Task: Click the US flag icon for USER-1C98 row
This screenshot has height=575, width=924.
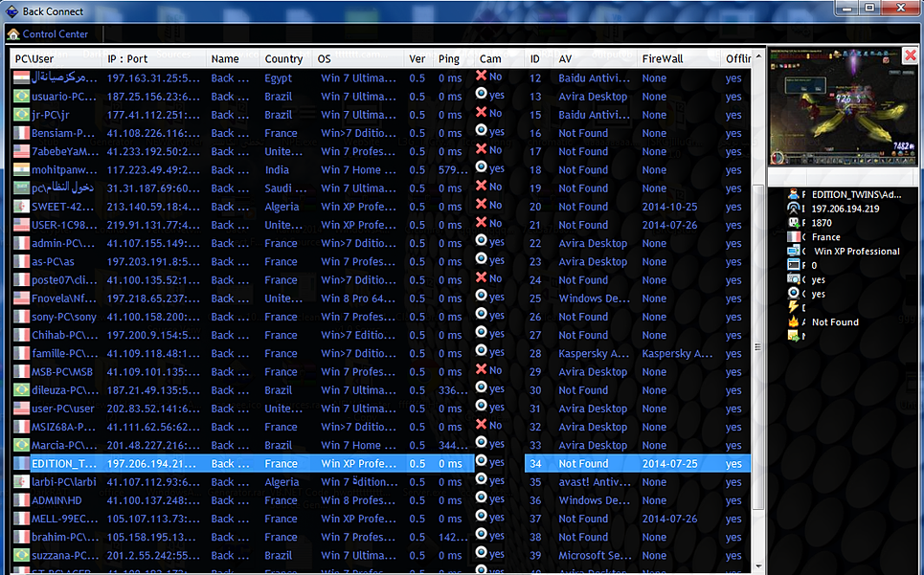Action: (21, 225)
